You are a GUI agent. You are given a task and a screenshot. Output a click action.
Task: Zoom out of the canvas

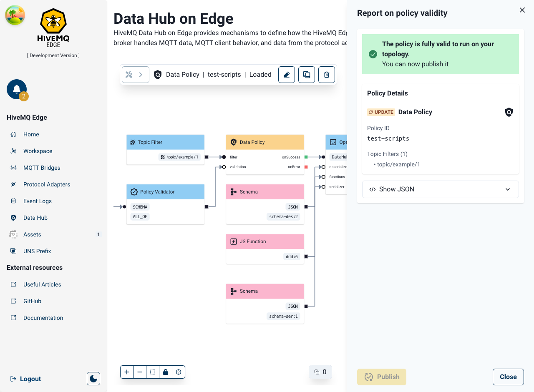click(140, 372)
